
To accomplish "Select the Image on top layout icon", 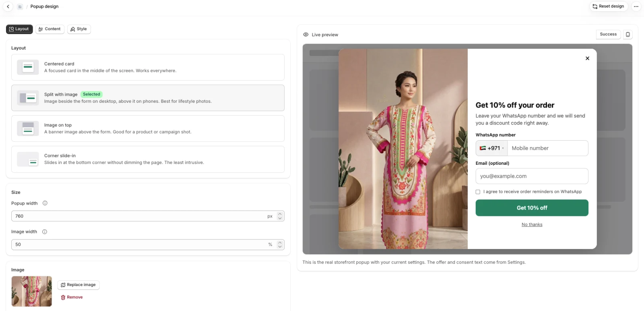I will 28,129.
